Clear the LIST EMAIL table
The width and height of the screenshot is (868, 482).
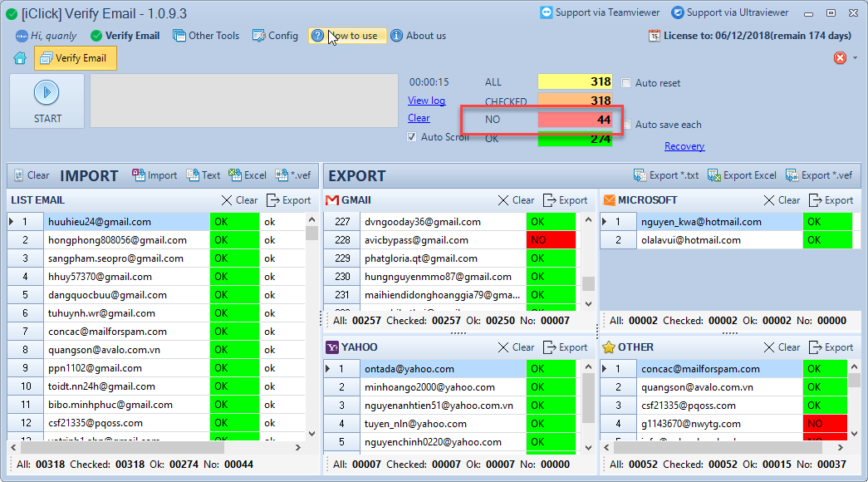coord(239,200)
